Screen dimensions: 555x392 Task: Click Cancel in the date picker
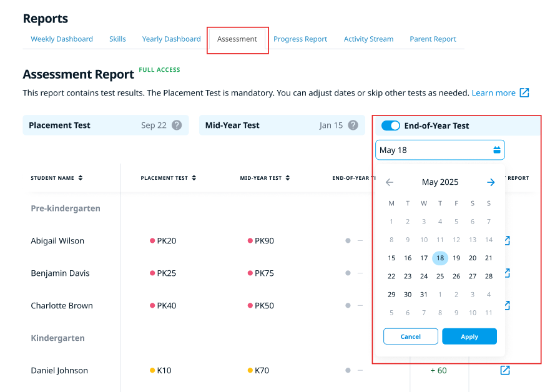click(x=410, y=336)
